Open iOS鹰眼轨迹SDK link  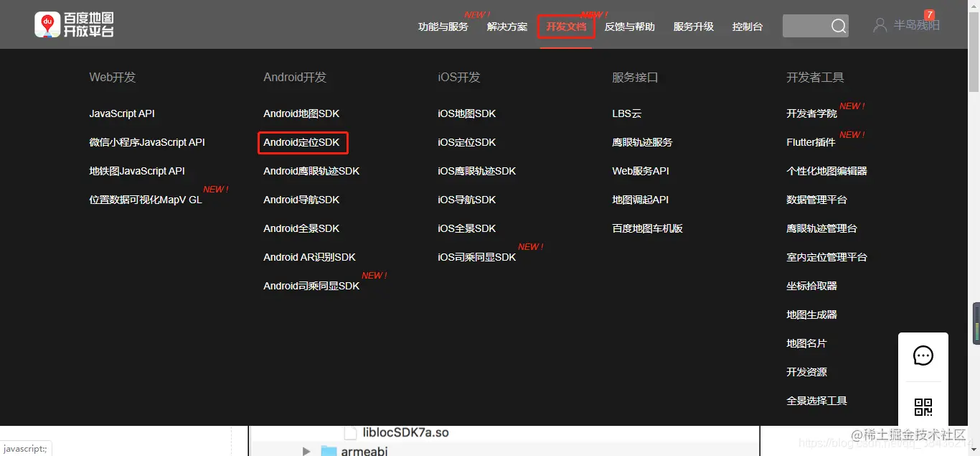pyautogui.click(x=477, y=171)
